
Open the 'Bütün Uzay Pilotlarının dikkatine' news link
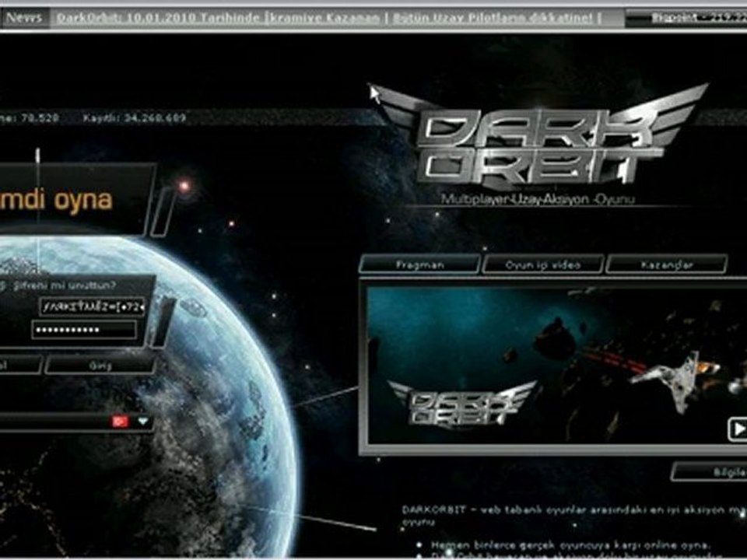coord(493,18)
